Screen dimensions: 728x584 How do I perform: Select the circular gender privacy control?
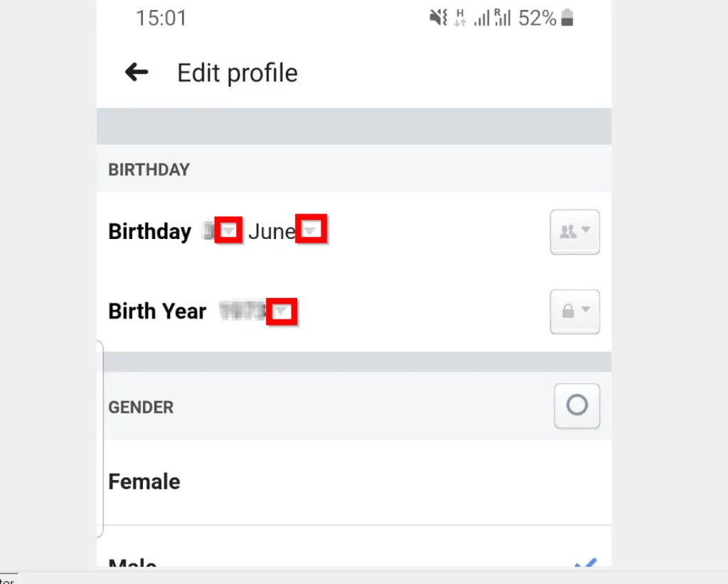pos(577,405)
